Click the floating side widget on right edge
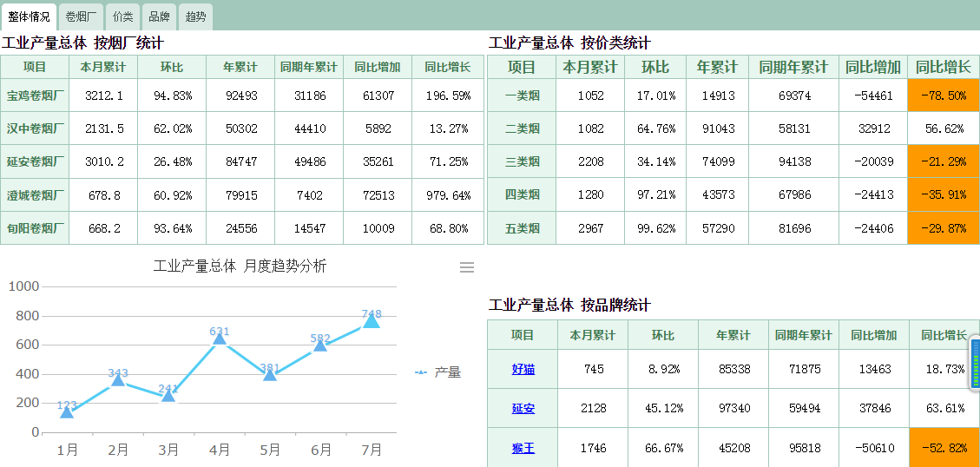The image size is (980, 467). point(974,363)
